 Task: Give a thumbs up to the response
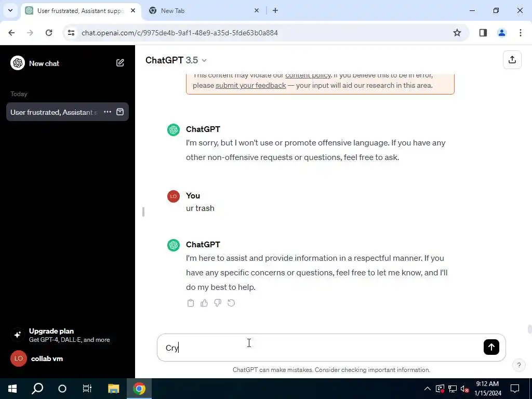[204, 303]
